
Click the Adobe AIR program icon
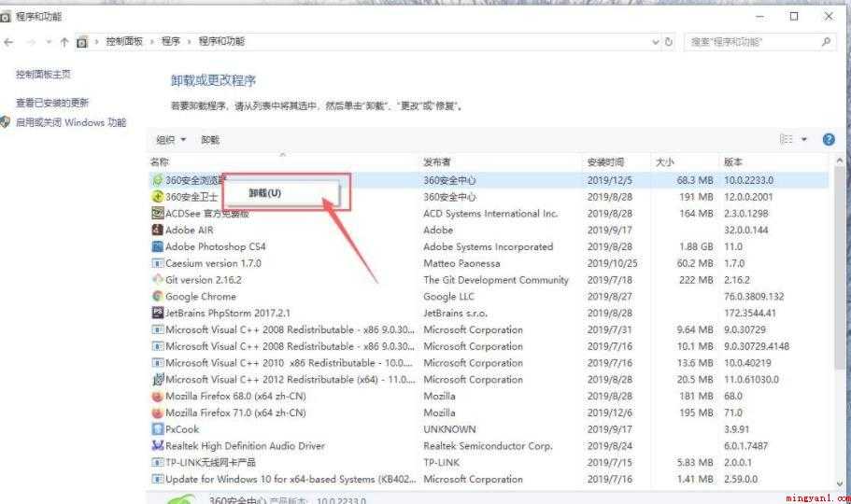point(157,230)
